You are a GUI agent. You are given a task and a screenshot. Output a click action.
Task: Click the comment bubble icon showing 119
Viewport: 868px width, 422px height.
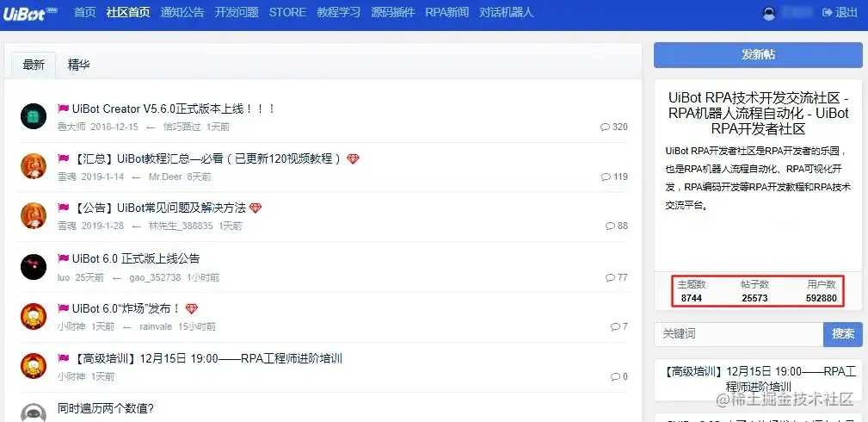606,177
